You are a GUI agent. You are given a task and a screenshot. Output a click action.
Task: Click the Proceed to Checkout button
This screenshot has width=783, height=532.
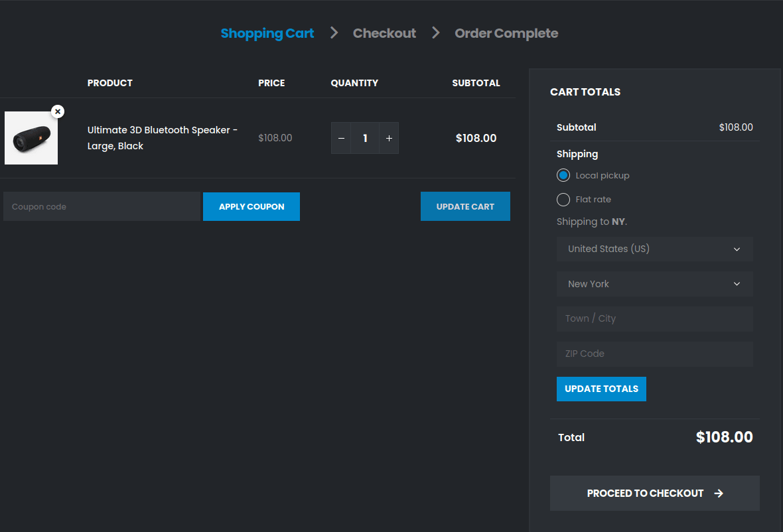(654, 493)
